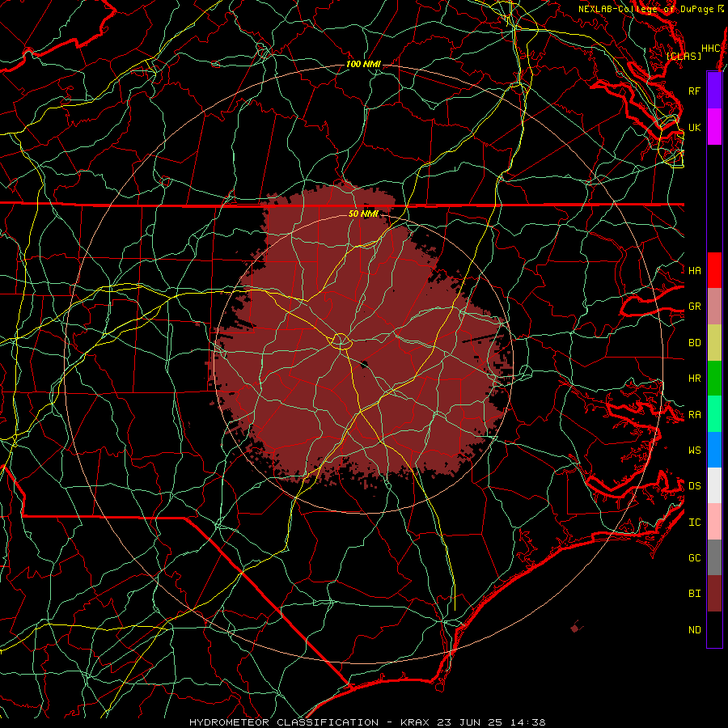
Task: Click the 50 NMI range ring label
Action: 363,214
